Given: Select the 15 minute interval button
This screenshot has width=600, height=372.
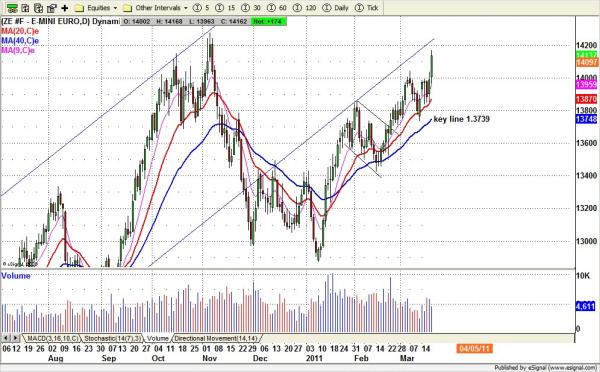Looking at the screenshot, I should (x=226, y=8).
